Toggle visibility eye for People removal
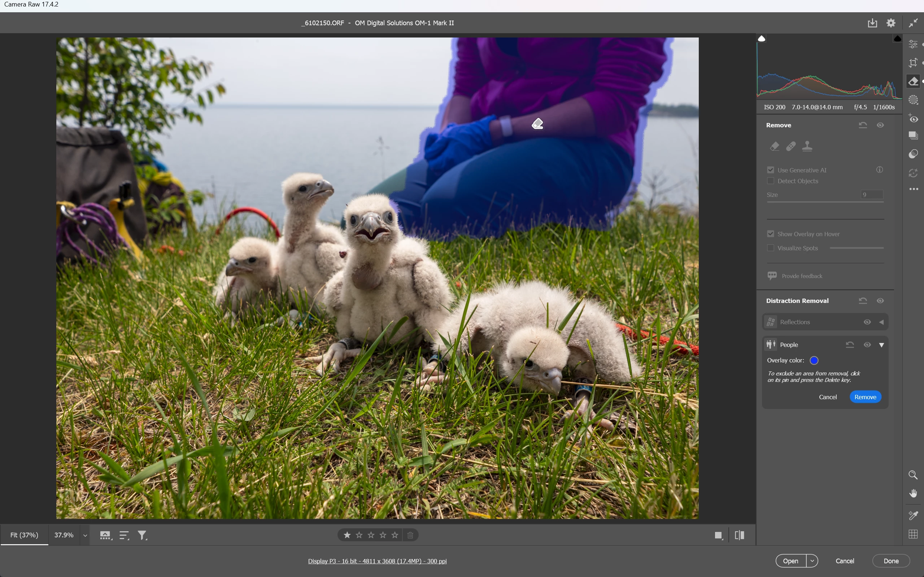924x577 pixels. coord(867,345)
